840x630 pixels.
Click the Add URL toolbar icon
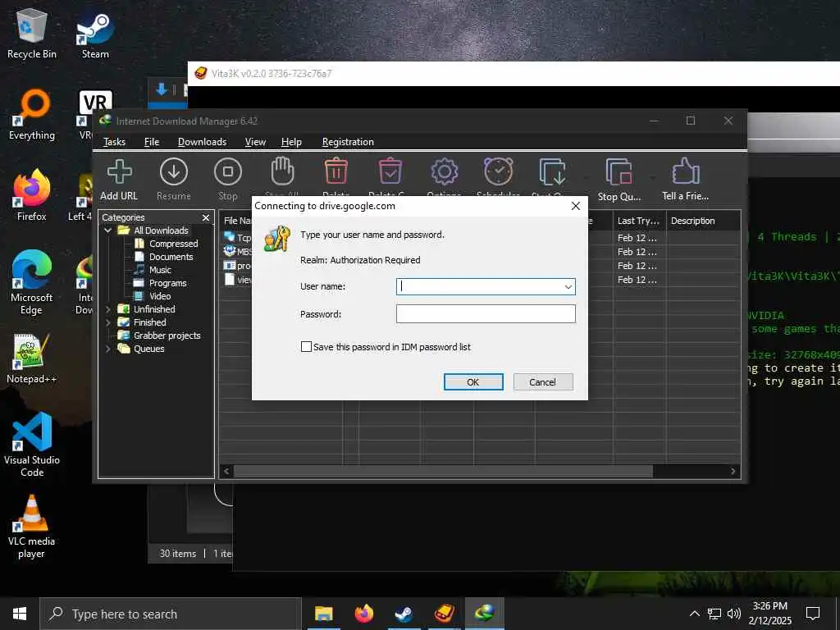tap(119, 172)
